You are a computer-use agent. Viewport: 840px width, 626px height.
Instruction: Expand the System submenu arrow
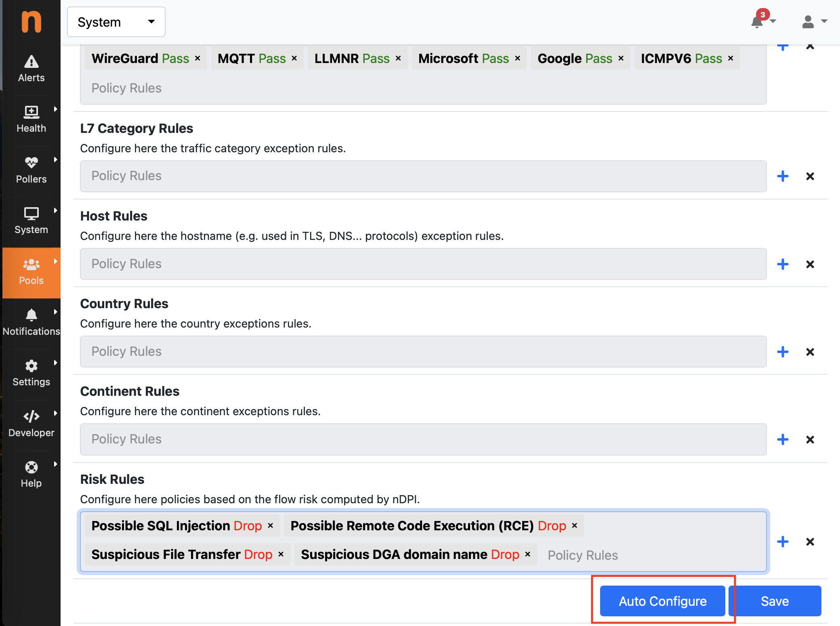(55, 210)
